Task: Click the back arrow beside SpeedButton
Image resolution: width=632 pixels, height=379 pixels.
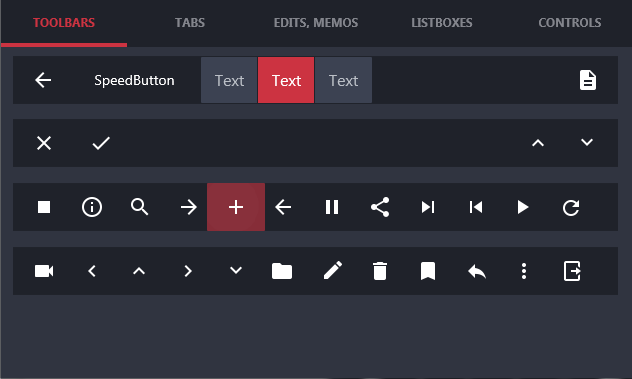Action: pyautogui.click(x=43, y=80)
